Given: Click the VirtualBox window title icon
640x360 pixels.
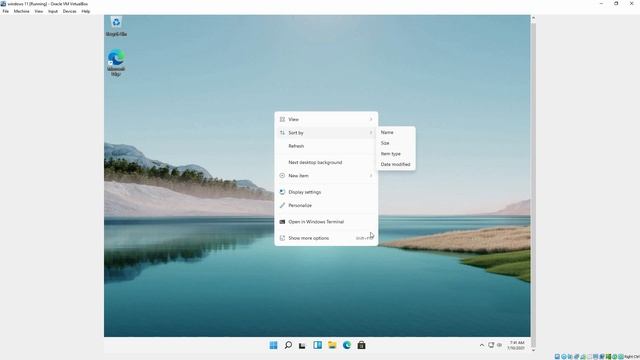Looking at the screenshot, I should [3, 4].
